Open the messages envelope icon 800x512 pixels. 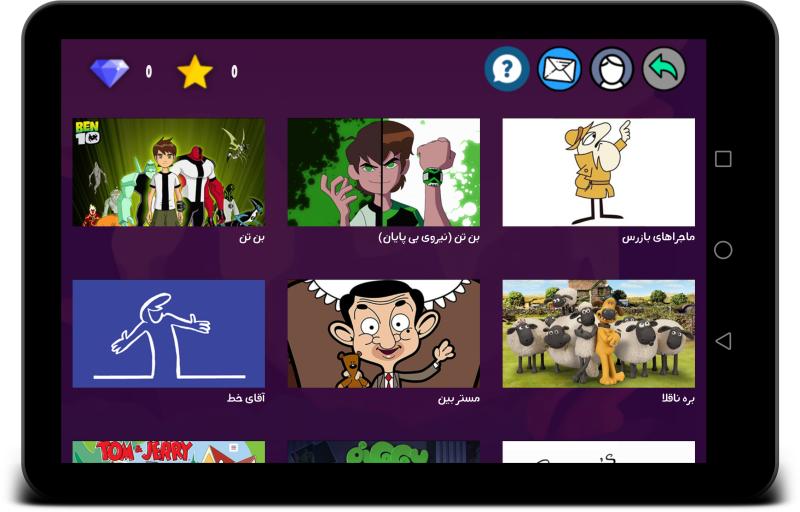point(559,69)
